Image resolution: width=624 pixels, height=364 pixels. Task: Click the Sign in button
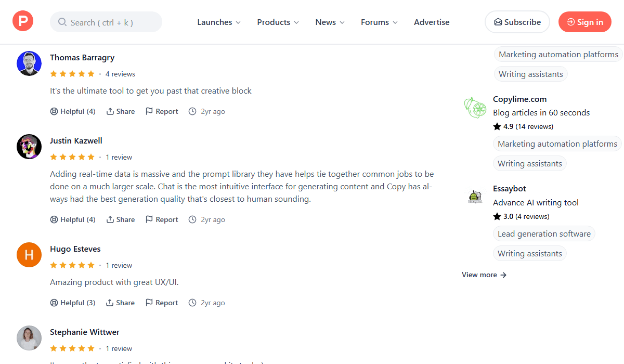coord(584,22)
